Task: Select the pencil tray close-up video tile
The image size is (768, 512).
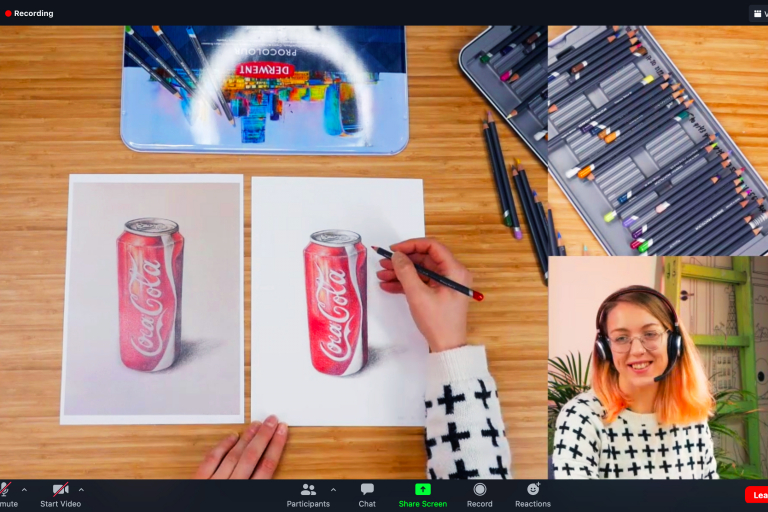Action: pos(657,140)
